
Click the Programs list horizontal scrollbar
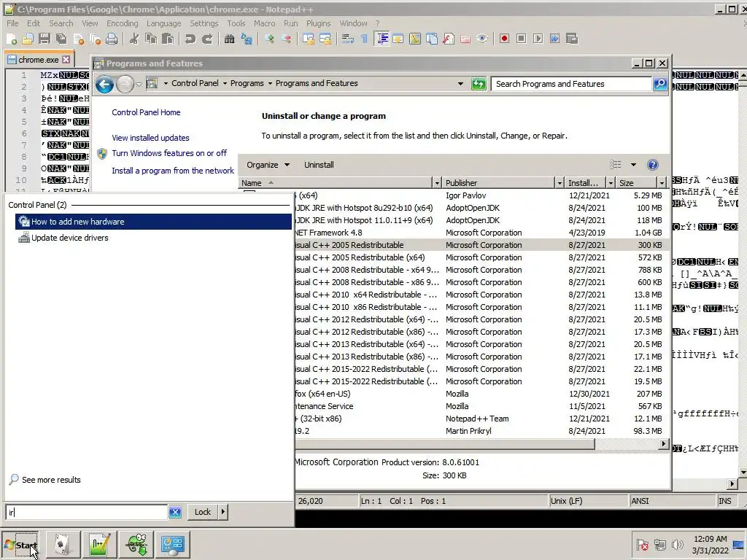[x=444, y=444]
